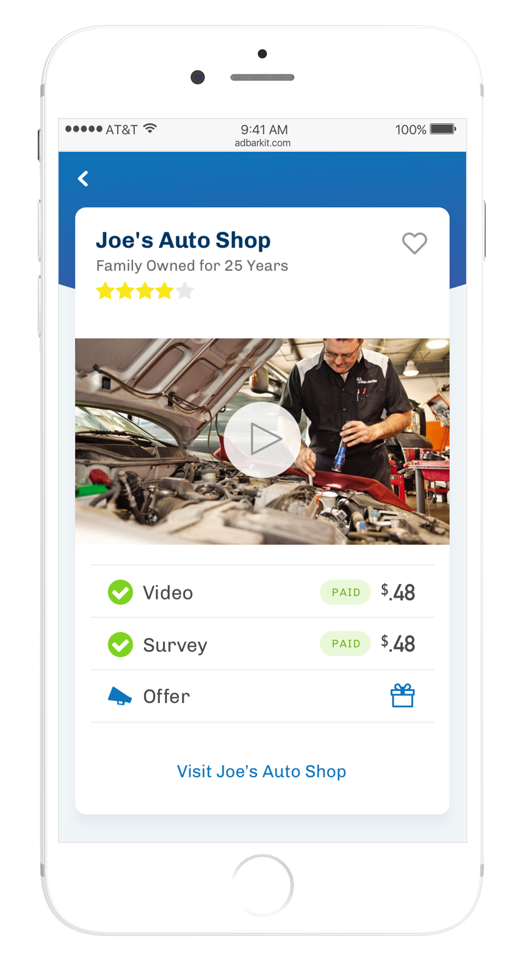The width and height of the screenshot is (522, 980).
Task: Tap the battery indicator icon
Action: (443, 129)
